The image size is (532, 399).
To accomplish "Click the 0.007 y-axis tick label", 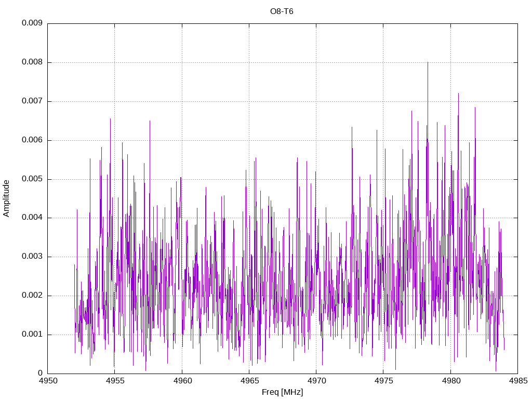I will pos(32,101).
